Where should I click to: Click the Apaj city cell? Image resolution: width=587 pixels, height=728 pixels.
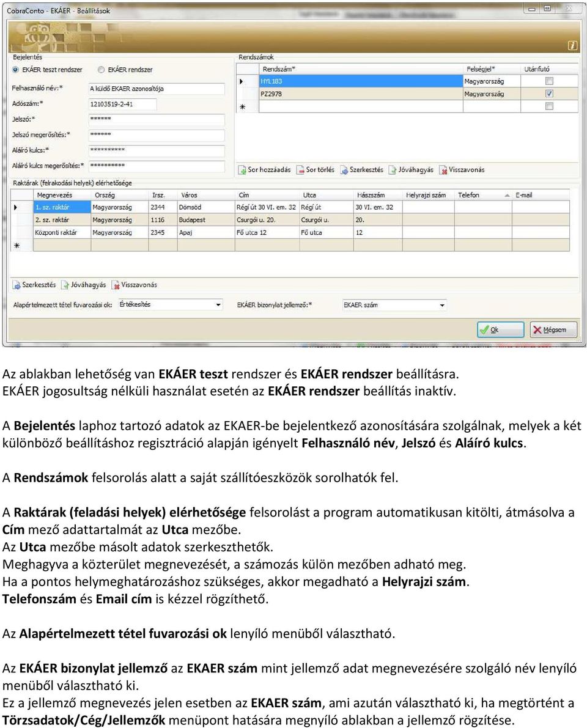coord(205,233)
